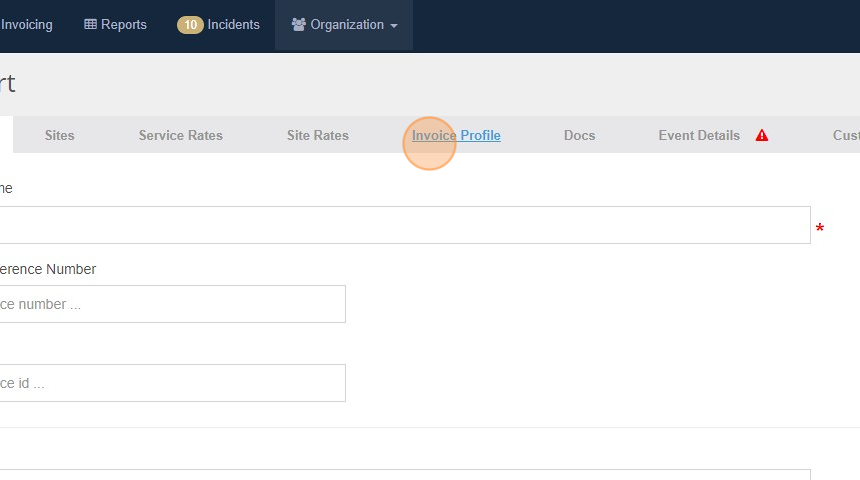The width and height of the screenshot is (860, 480).
Task: Open the Incidents page
Action: coord(233,25)
